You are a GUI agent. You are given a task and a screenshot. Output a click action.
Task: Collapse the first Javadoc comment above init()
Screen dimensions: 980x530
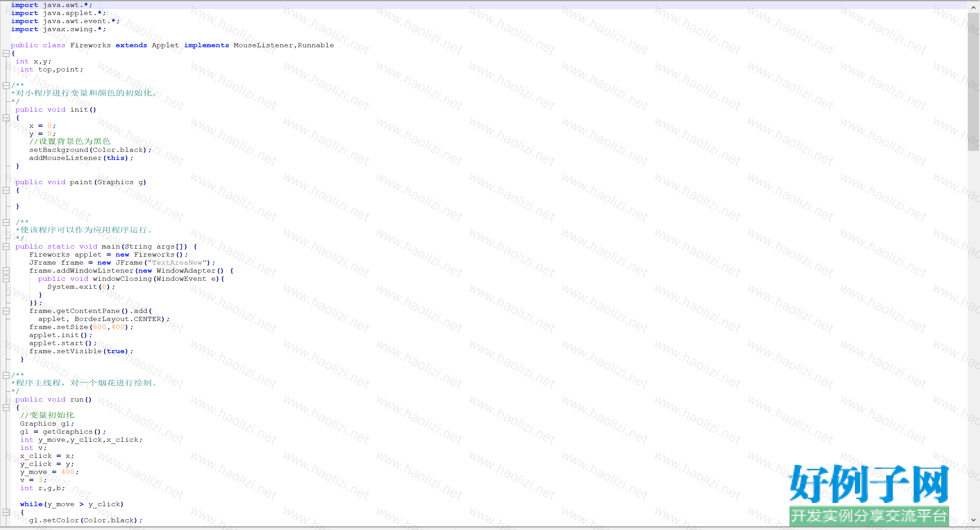(x=6, y=85)
